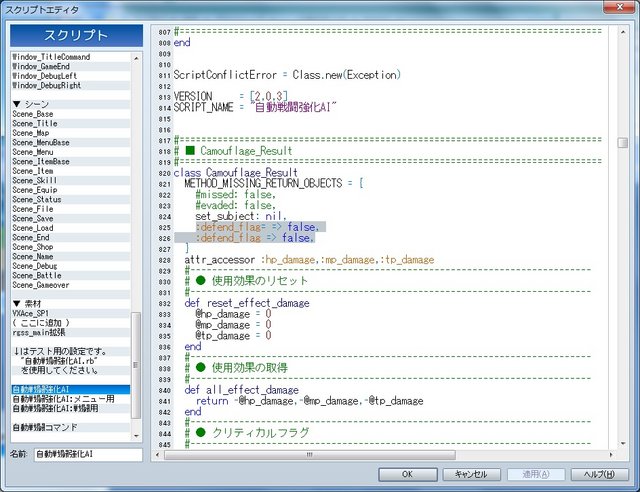Click attr_accessor line 828
Screen dimensions: 640x492
(309, 260)
